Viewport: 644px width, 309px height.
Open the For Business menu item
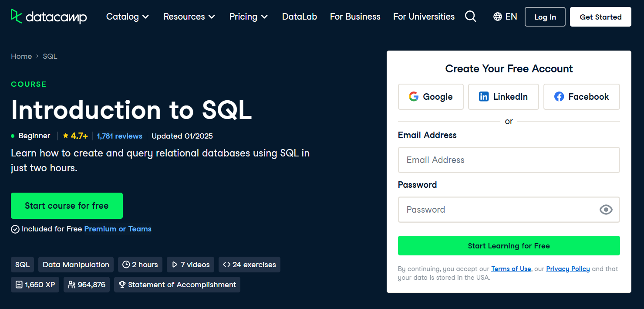click(x=355, y=17)
